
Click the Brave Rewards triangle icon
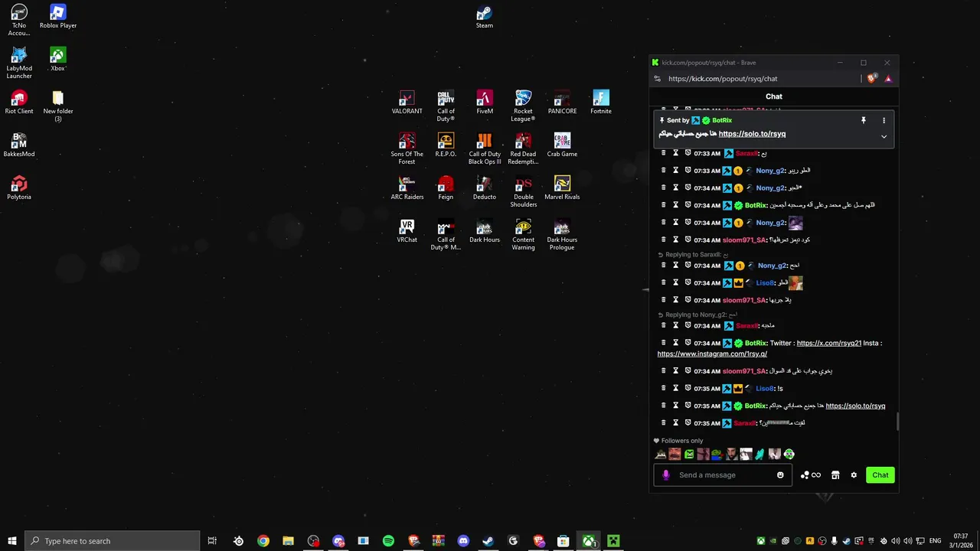(888, 79)
